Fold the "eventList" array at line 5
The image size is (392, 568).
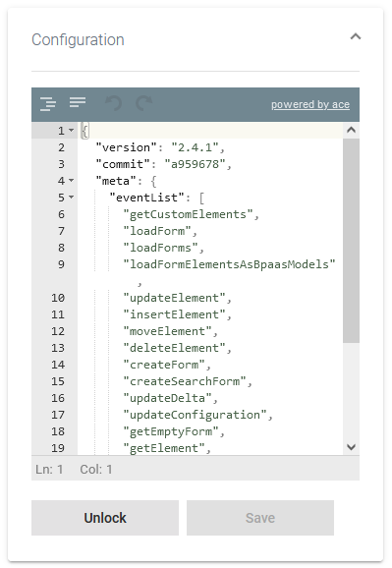click(72, 198)
